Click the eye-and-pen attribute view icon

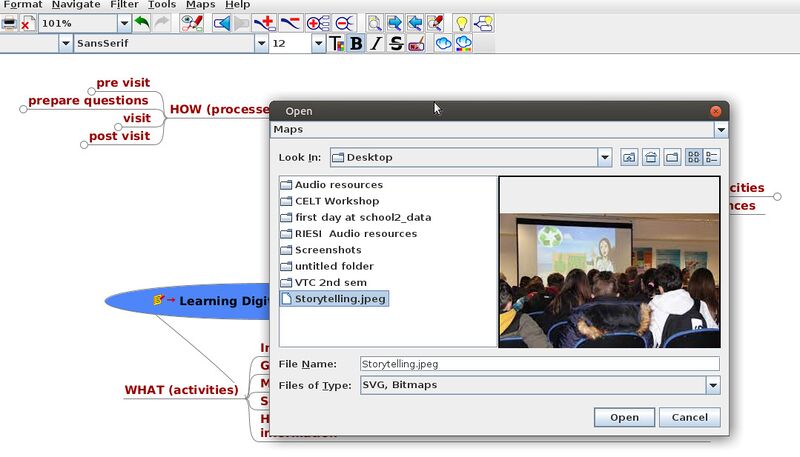(x=192, y=23)
